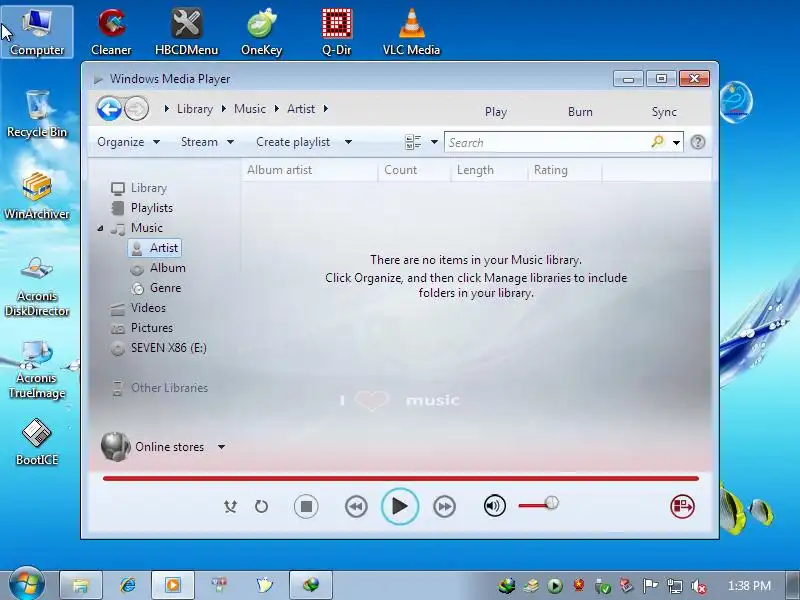Image resolution: width=800 pixels, height=600 pixels.
Task: Sort by Album artist column
Action: [309, 170]
